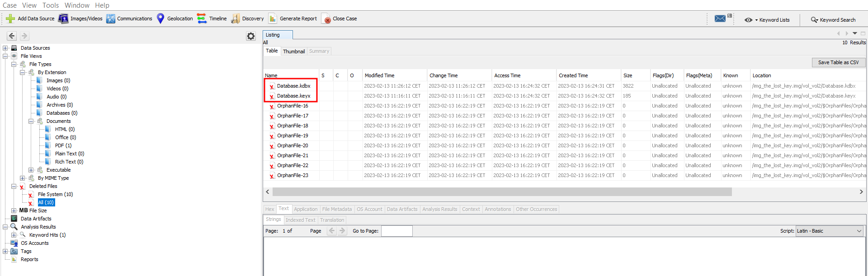
Task: Sort by the Modified Time column
Action: point(395,75)
